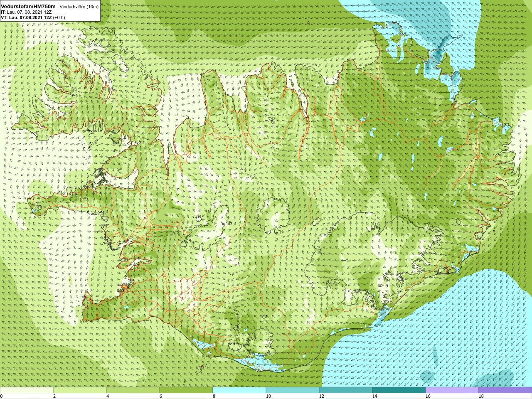Click the legend value '12'
Screen dimensions: 532x399
tap(322, 396)
